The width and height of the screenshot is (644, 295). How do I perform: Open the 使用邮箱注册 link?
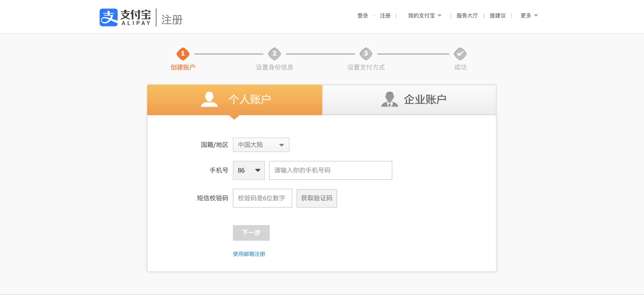click(x=249, y=254)
